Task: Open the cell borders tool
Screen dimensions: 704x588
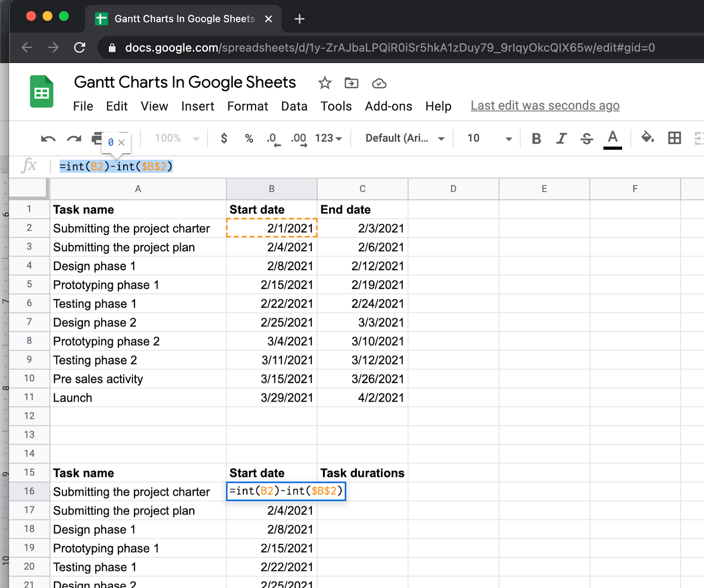Action: 674,138
